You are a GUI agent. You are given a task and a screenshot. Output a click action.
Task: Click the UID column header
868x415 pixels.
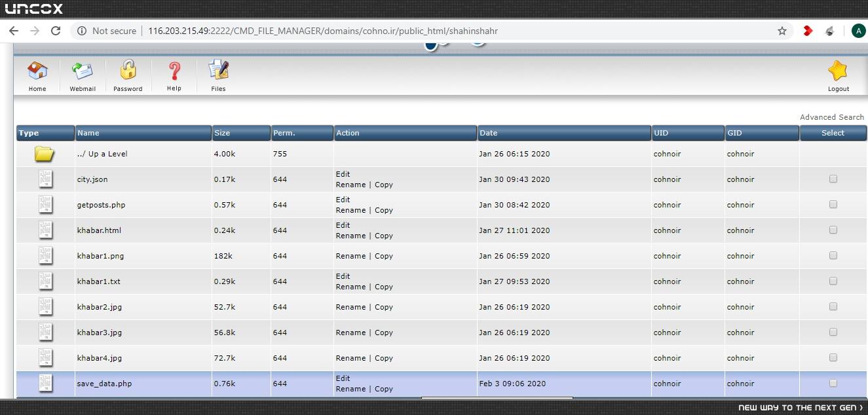pyautogui.click(x=688, y=133)
